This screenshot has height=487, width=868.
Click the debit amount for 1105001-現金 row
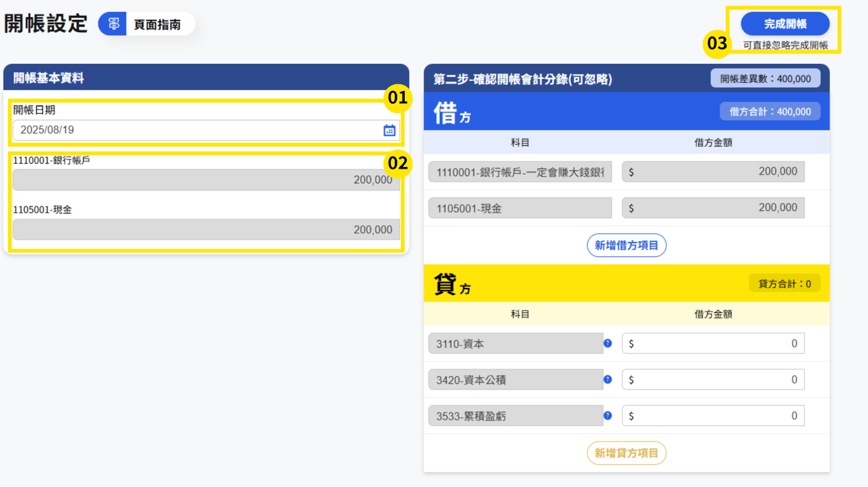click(x=713, y=208)
